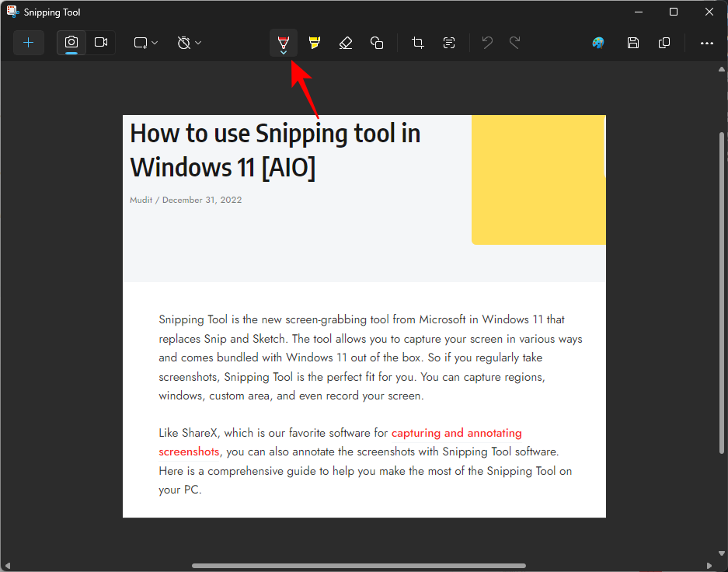The height and width of the screenshot is (572, 728).
Task: Select the yellow Highlighter tool
Action: pyautogui.click(x=315, y=43)
